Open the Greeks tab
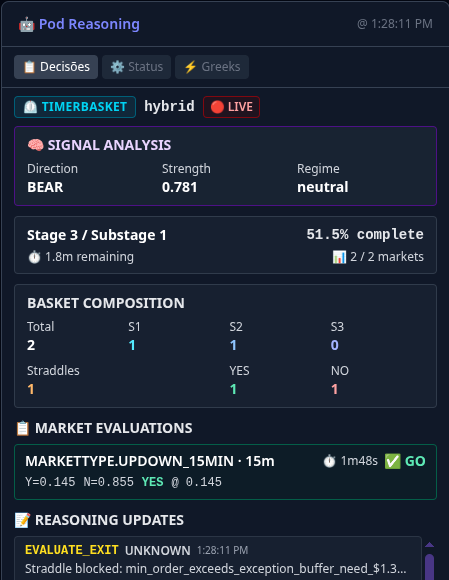 (x=212, y=67)
